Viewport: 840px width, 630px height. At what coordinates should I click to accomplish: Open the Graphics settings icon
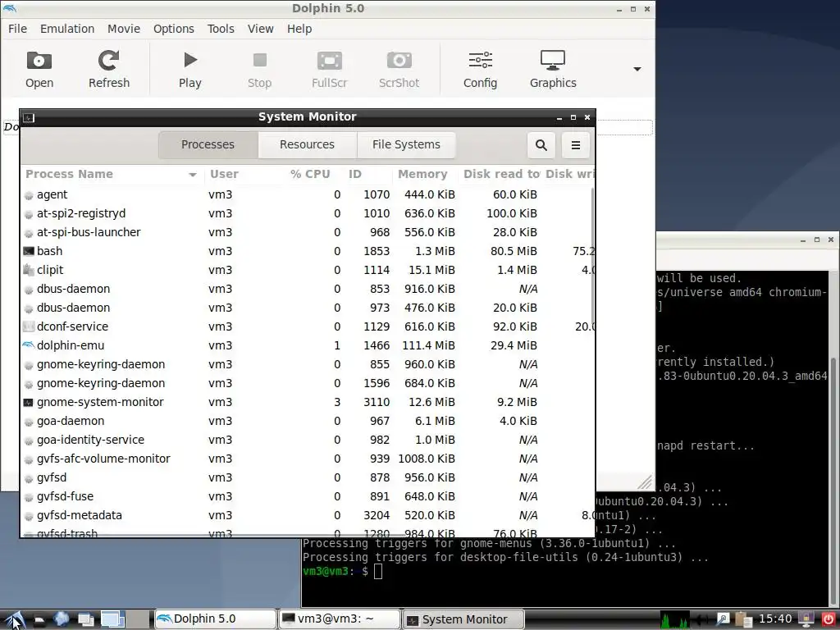[553, 70]
